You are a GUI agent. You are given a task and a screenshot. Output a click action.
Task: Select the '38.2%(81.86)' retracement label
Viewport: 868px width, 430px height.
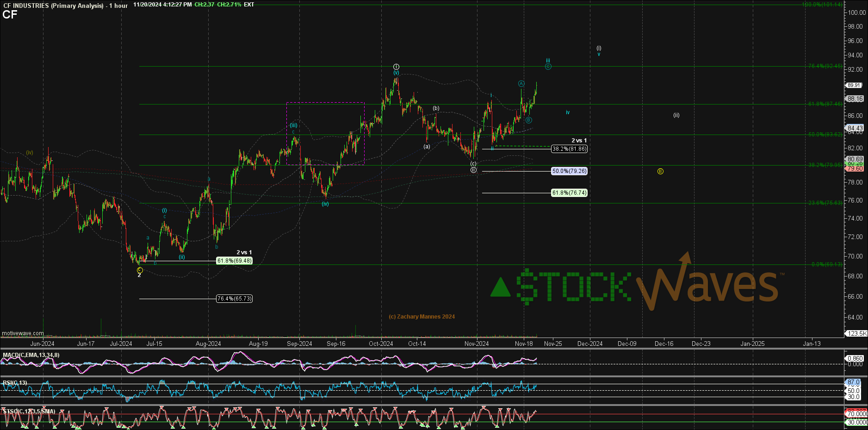570,149
